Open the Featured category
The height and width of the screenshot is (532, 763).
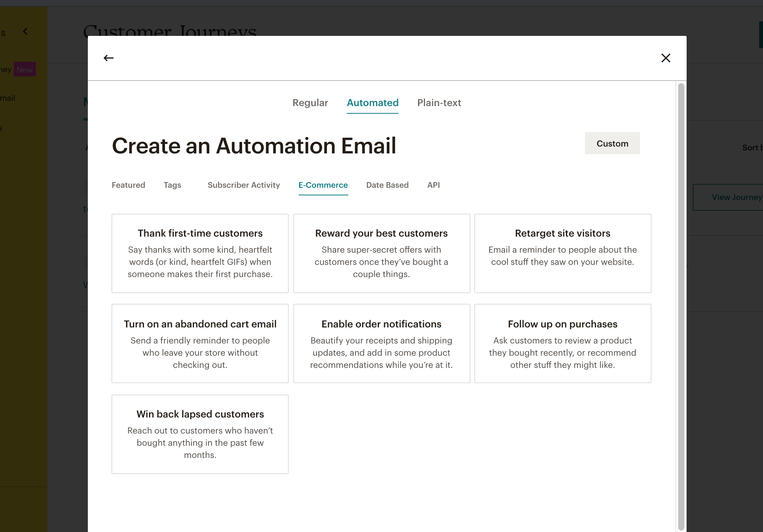coord(128,185)
